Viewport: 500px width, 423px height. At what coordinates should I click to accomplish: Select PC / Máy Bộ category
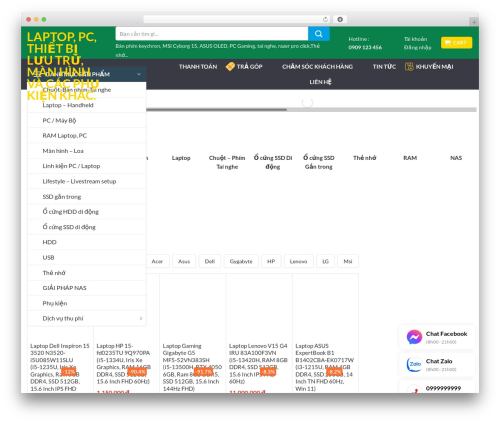(87, 120)
